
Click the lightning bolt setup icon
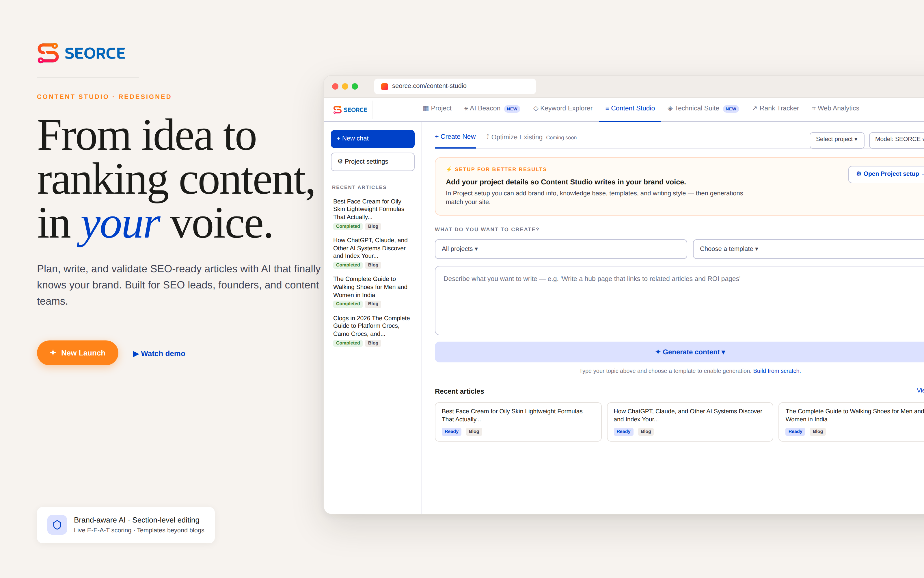(x=449, y=169)
